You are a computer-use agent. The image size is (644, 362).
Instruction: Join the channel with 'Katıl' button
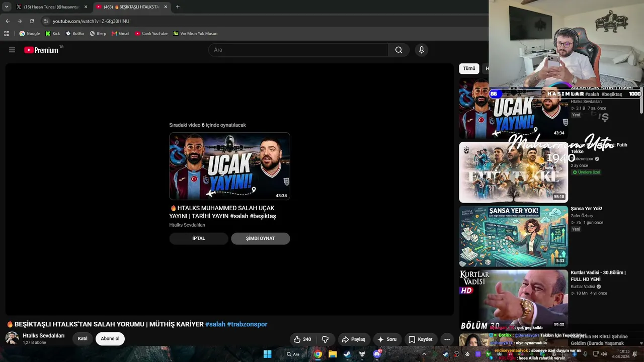(83, 339)
